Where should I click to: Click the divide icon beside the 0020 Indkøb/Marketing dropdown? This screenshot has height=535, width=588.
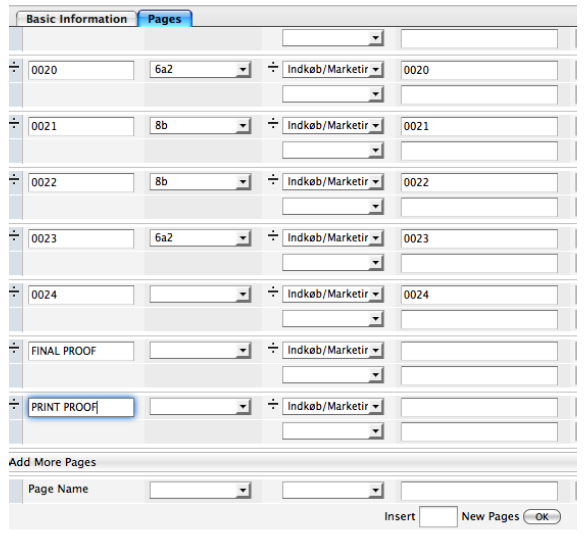coord(273,67)
